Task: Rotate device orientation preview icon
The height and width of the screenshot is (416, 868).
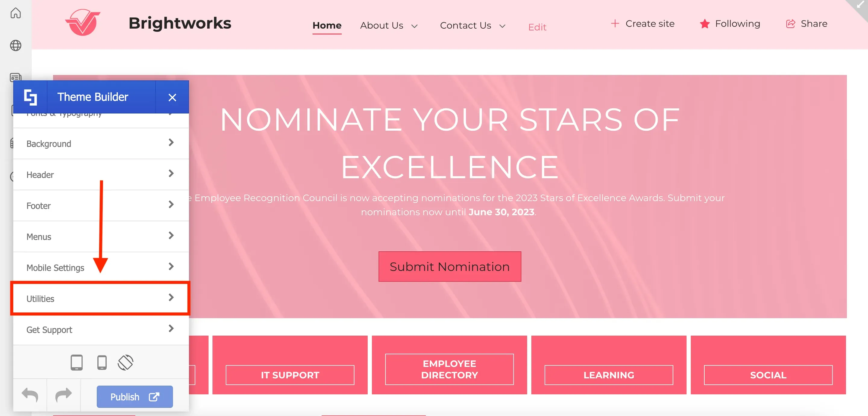Action: (x=125, y=362)
